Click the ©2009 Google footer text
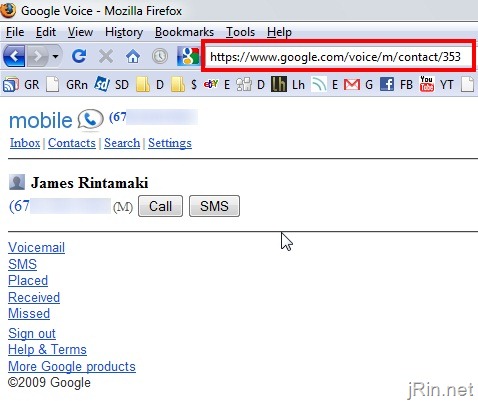 point(49,383)
